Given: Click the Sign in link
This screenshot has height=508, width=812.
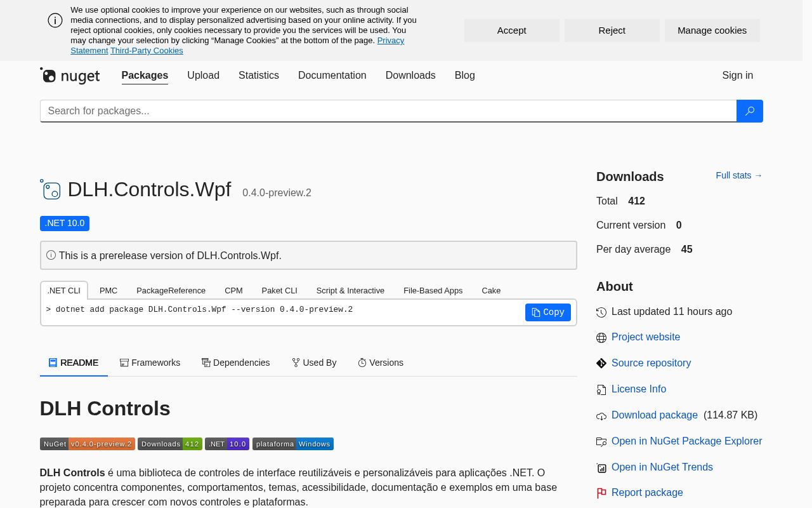Looking at the screenshot, I should [738, 76].
